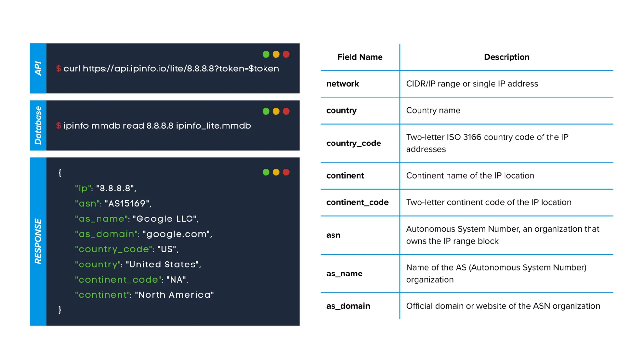Select the country_code table row
Viewport: 644px width, 362px height.
pos(353,143)
